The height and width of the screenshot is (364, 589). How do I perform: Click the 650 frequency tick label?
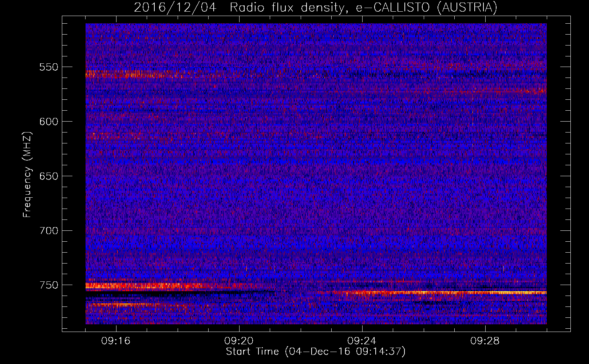pos(49,176)
